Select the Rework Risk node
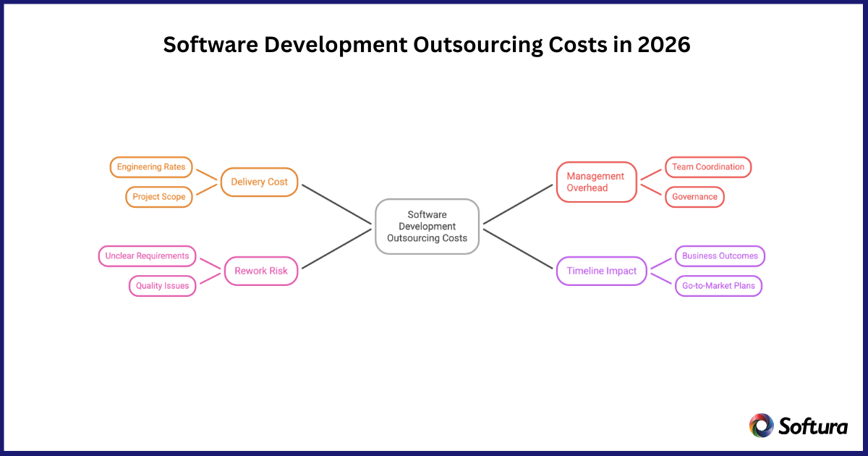 (261, 271)
